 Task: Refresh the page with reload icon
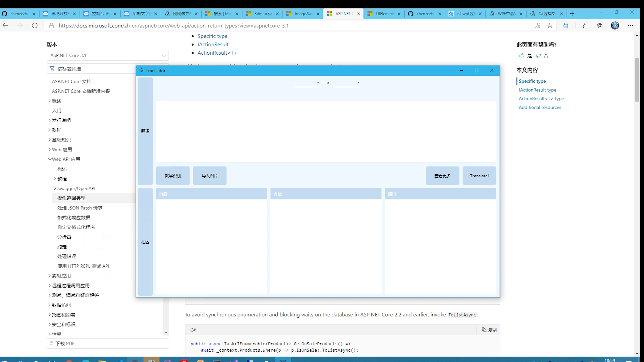tap(35, 25)
